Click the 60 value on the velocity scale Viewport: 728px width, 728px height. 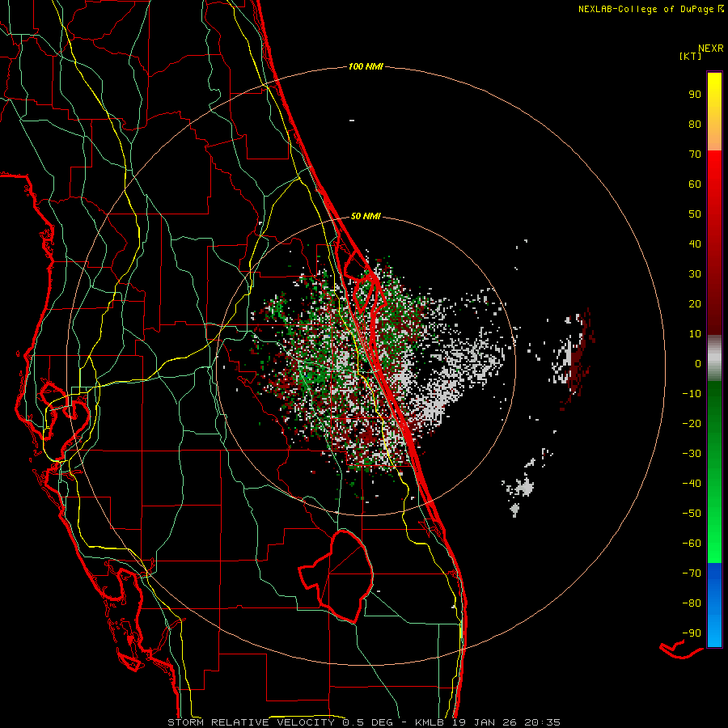coord(695,184)
